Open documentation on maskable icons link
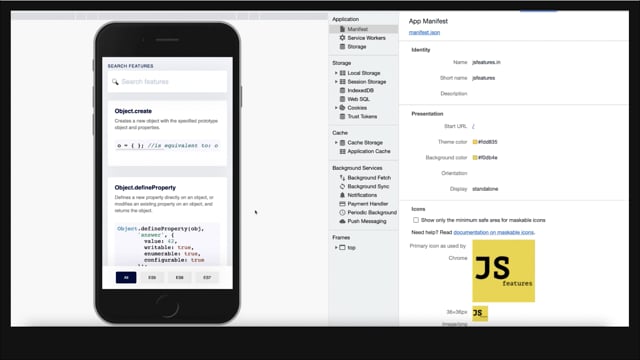Image resolution: width=640 pixels, height=360 pixels. (x=494, y=232)
